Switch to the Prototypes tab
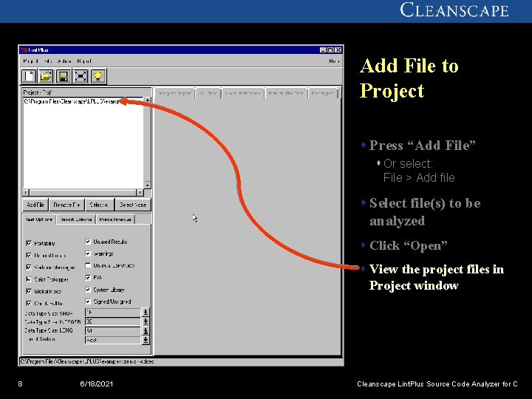Image resolution: width=532 pixels, height=399 pixels. pos(323,93)
